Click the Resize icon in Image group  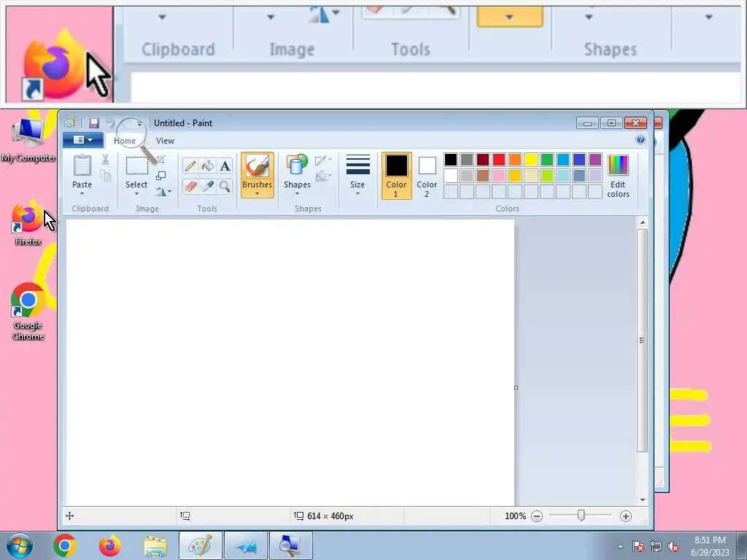161,176
